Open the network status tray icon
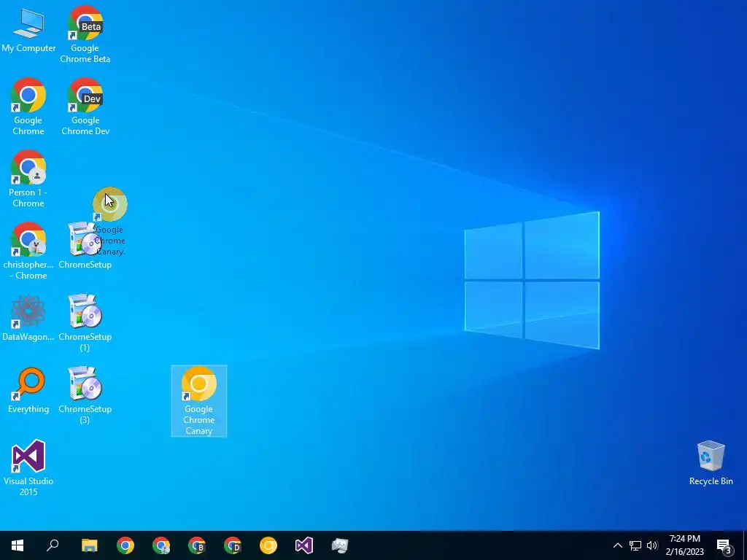Image resolution: width=747 pixels, height=560 pixels. point(635,545)
